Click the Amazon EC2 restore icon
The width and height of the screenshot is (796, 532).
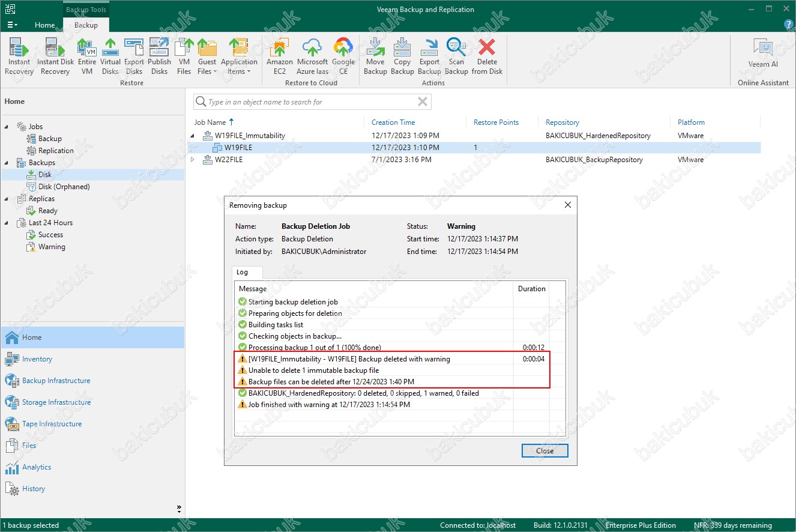(x=280, y=56)
